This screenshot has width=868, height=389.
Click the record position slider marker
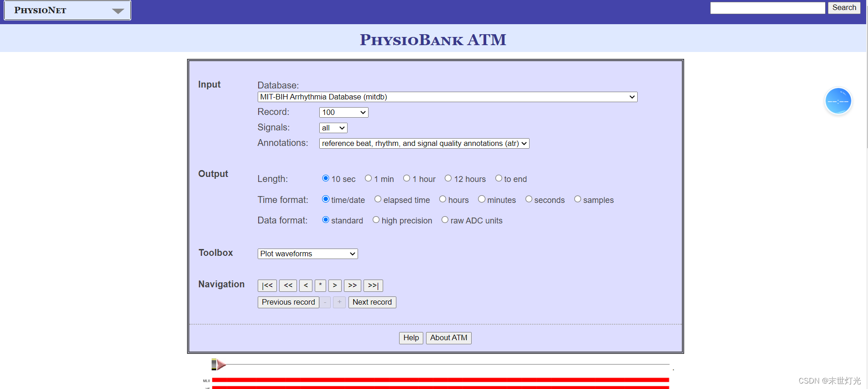[218, 364]
